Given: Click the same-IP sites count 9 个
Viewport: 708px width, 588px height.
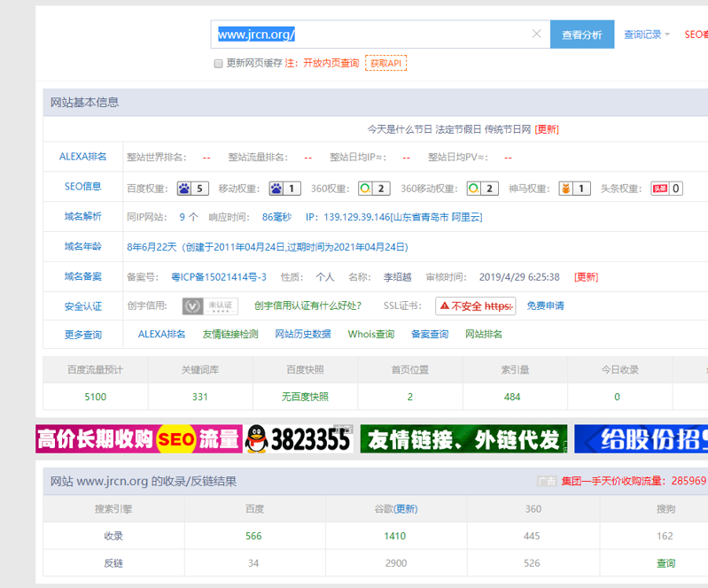Looking at the screenshot, I should point(189,217).
